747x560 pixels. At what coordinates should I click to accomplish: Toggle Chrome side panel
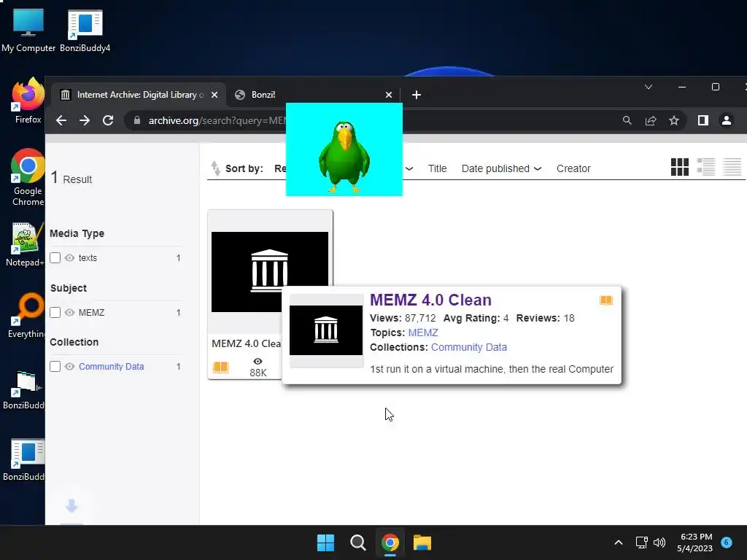coord(703,120)
